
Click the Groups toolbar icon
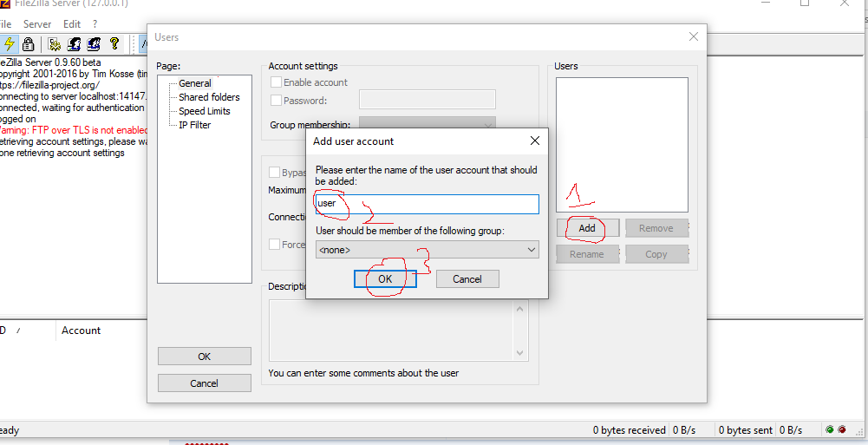tap(94, 44)
